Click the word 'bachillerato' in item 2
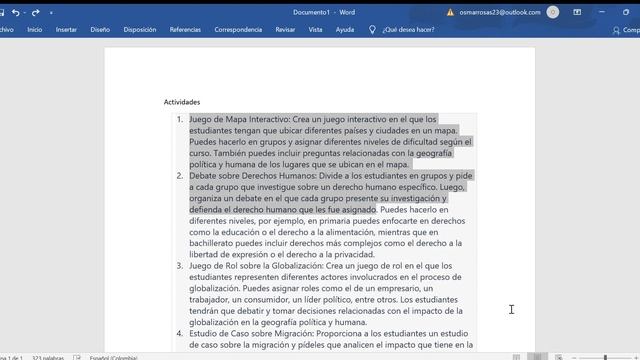640x360 pixels. 211,243
